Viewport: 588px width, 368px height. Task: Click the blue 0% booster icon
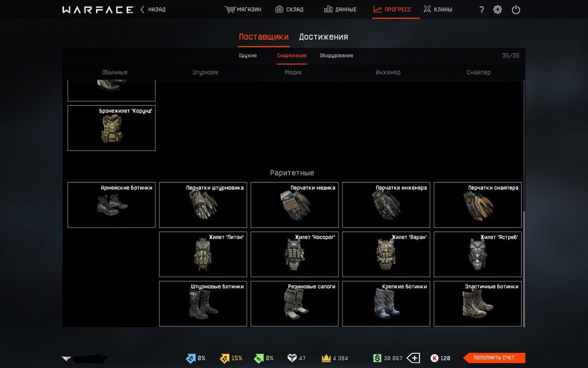[x=190, y=358]
